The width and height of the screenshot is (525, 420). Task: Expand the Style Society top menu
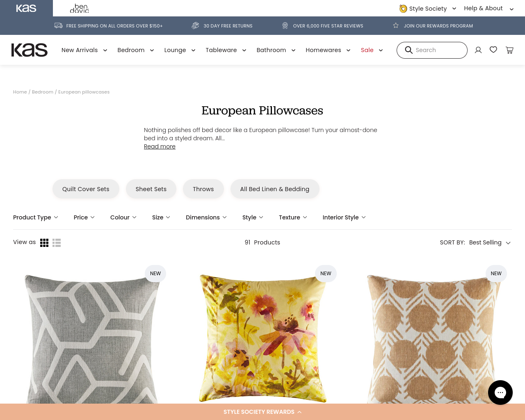[428, 8]
